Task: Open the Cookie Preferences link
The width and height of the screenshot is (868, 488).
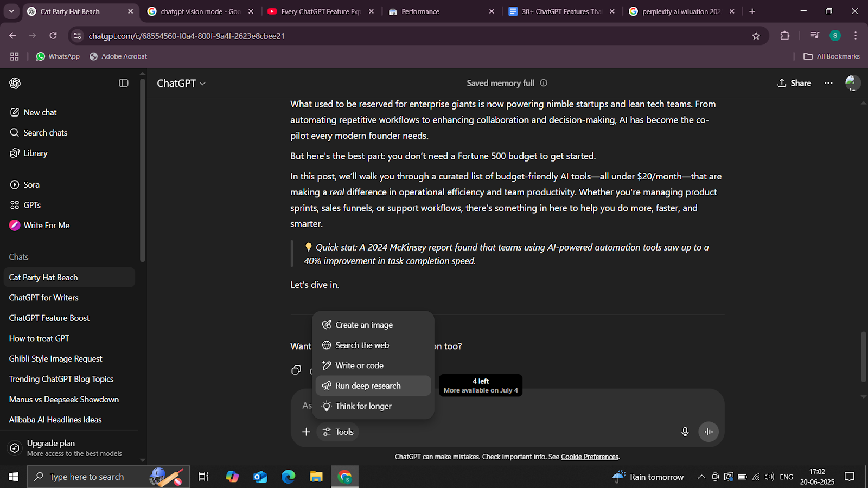Action: [x=590, y=457]
